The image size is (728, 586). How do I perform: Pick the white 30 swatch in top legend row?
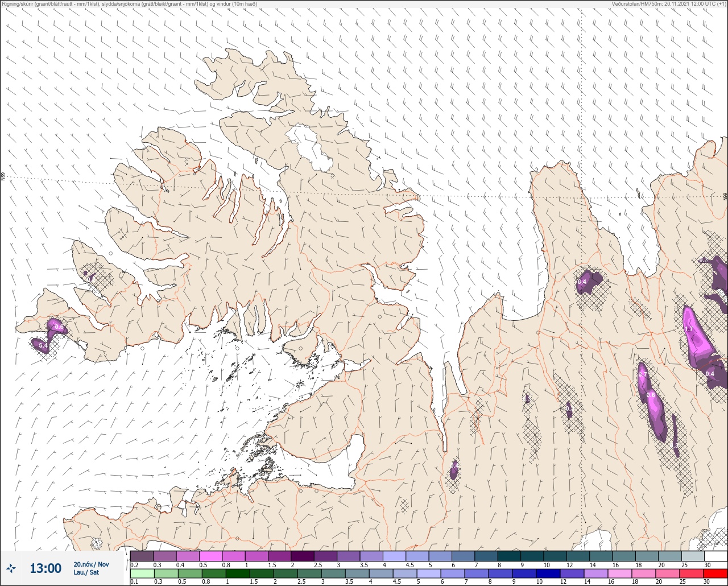pyautogui.click(x=715, y=556)
